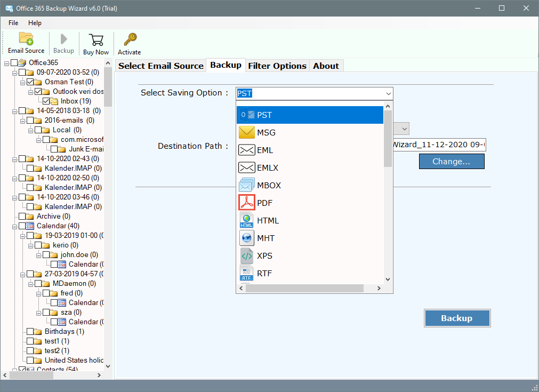Image resolution: width=539 pixels, height=392 pixels.
Task: Switch to the About tab
Action: [326, 66]
